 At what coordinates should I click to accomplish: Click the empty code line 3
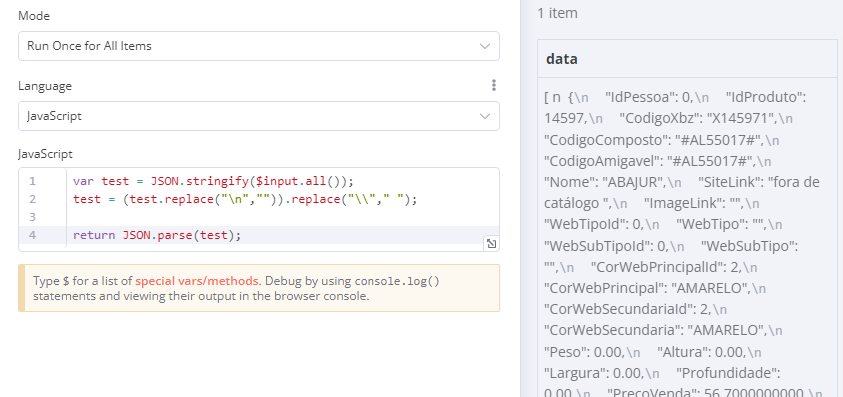[283, 217]
